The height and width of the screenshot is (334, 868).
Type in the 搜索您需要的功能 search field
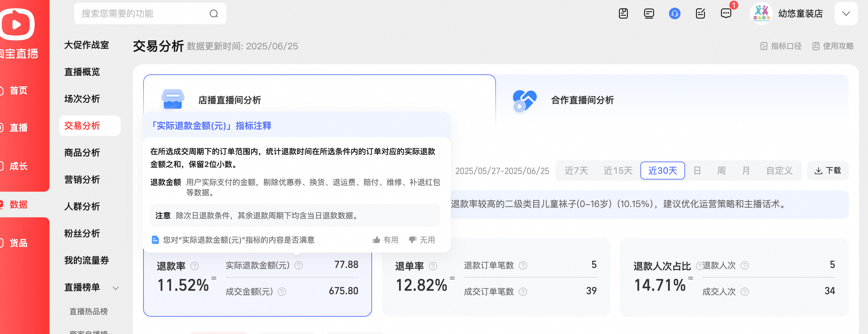150,13
